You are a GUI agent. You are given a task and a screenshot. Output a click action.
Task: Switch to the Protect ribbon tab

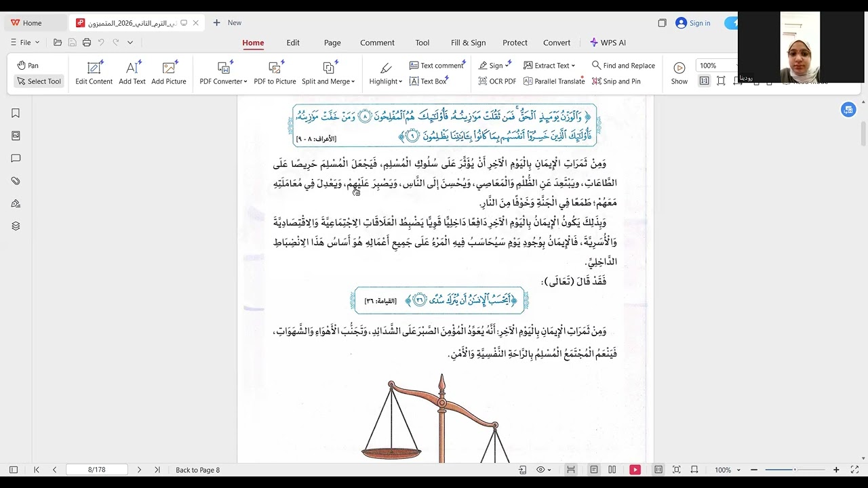tap(515, 43)
